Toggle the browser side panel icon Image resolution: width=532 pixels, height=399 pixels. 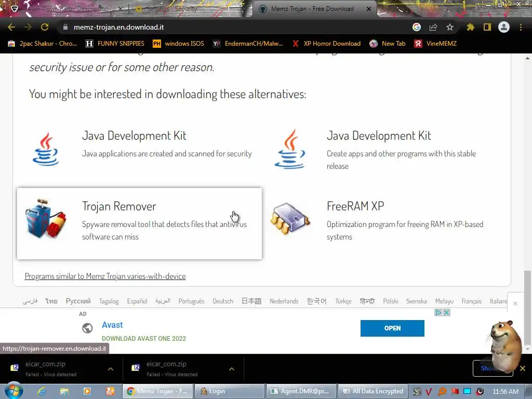(487, 27)
